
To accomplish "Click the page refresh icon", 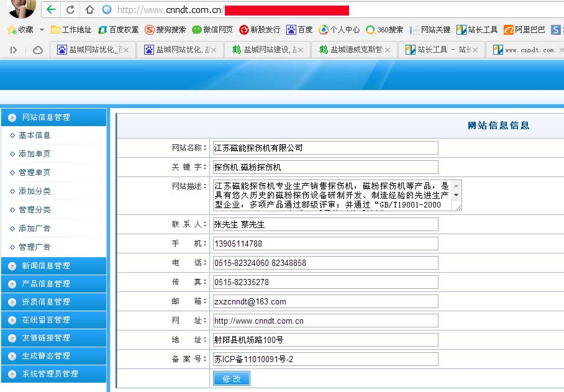I will click(x=70, y=9).
